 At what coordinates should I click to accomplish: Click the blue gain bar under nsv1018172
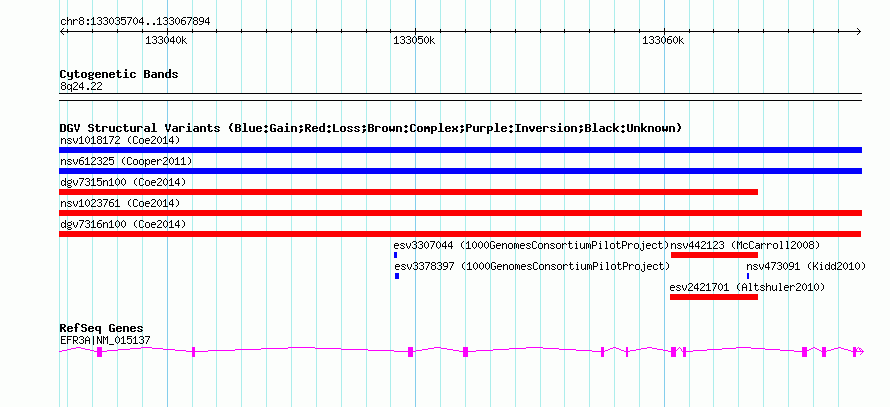[x=460, y=150]
